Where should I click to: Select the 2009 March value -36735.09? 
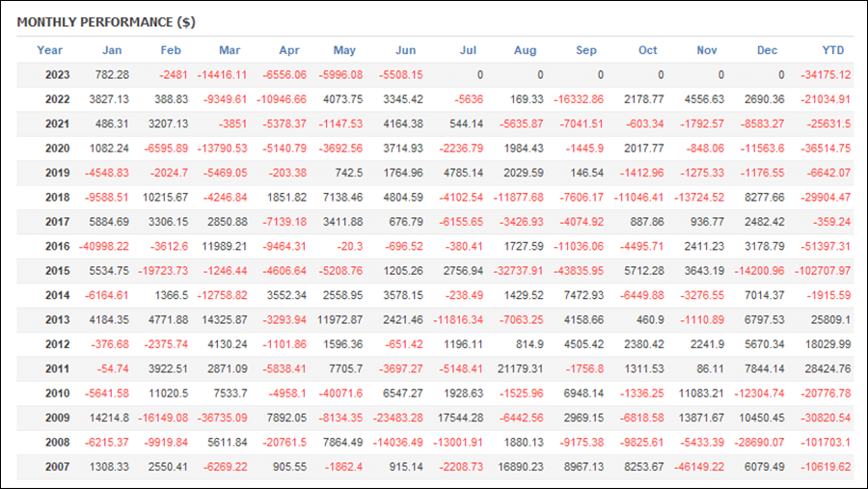[222, 418]
